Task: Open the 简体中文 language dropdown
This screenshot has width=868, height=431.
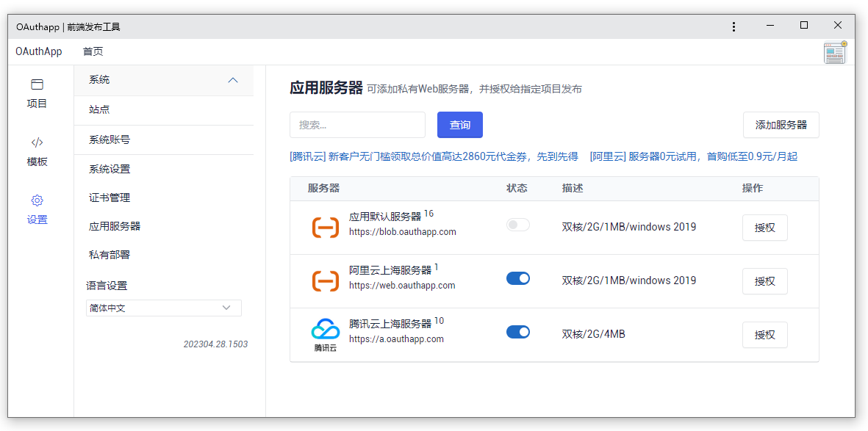Action: point(164,308)
